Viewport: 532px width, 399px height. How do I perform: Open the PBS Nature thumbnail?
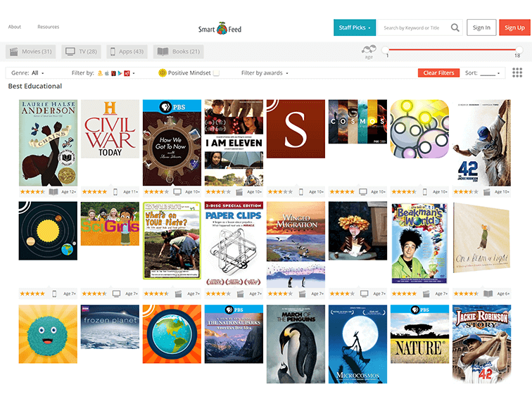coord(419,334)
